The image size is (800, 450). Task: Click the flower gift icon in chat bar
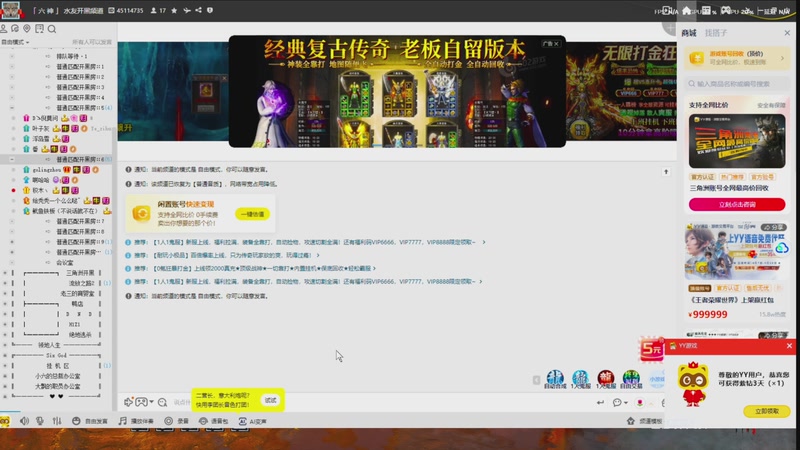coord(640,403)
